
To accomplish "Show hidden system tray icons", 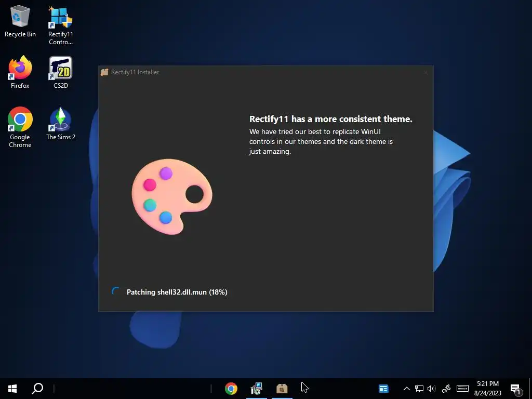I will tap(406, 389).
